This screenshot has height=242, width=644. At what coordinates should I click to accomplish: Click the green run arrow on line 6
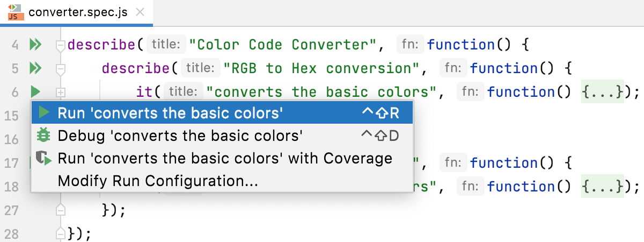[36, 92]
